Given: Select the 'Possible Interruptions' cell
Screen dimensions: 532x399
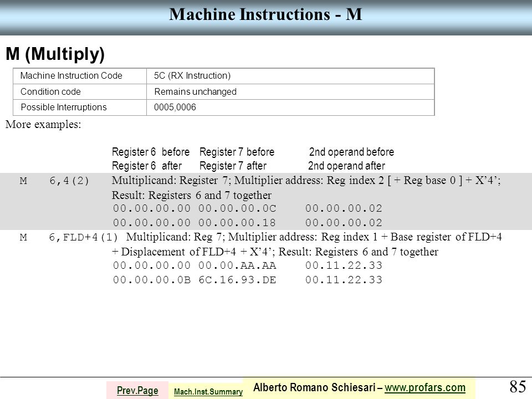Looking at the screenshot, I should click(x=80, y=107).
